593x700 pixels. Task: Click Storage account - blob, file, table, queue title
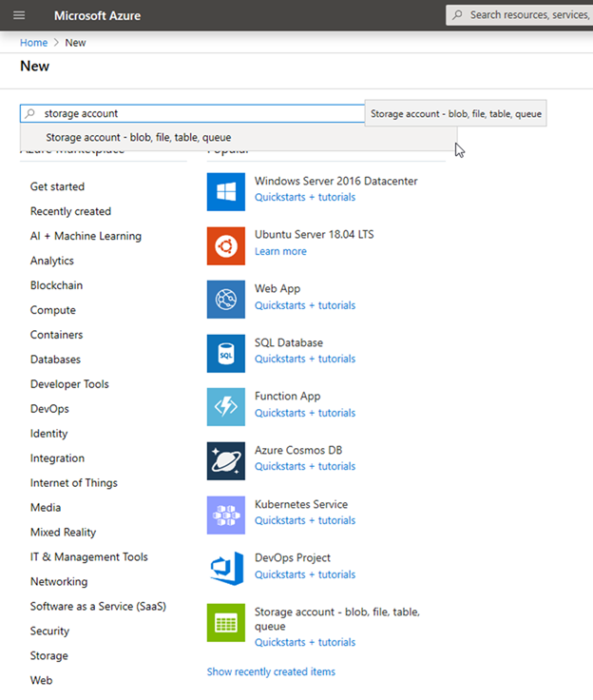pos(337,619)
